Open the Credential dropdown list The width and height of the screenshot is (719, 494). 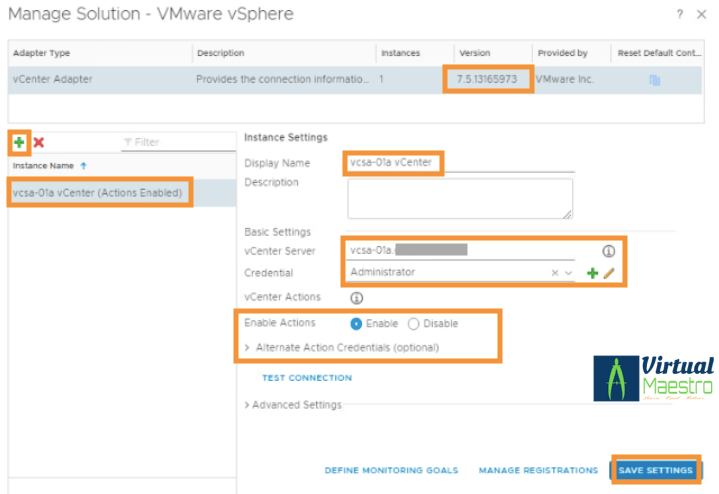click(569, 272)
